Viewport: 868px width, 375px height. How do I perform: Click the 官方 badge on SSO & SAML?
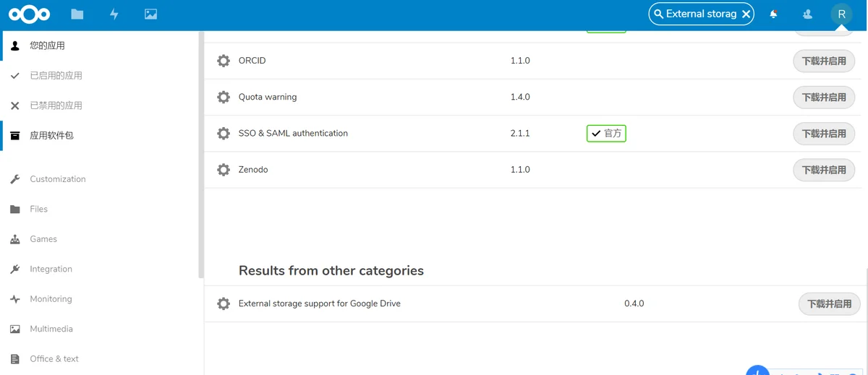coord(606,134)
